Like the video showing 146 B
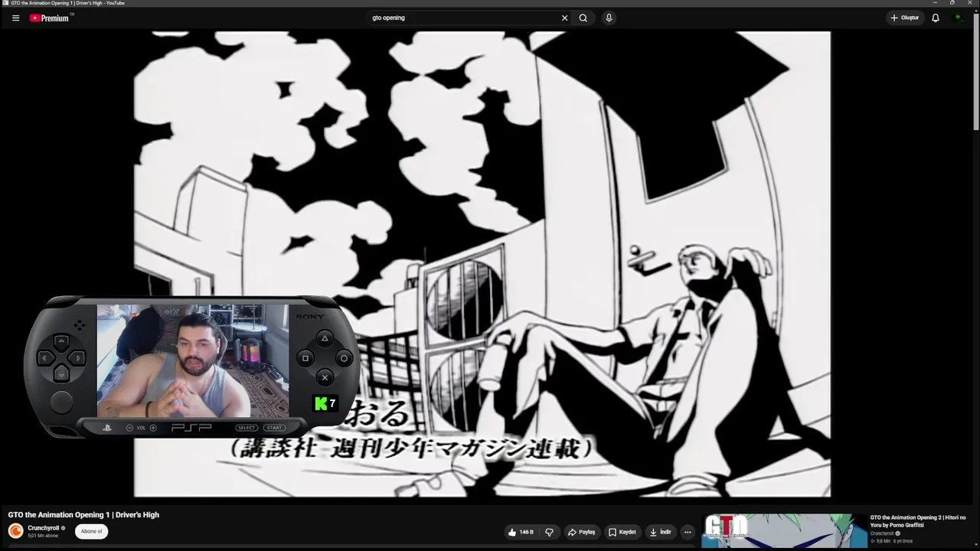 click(x=521, y=532)
